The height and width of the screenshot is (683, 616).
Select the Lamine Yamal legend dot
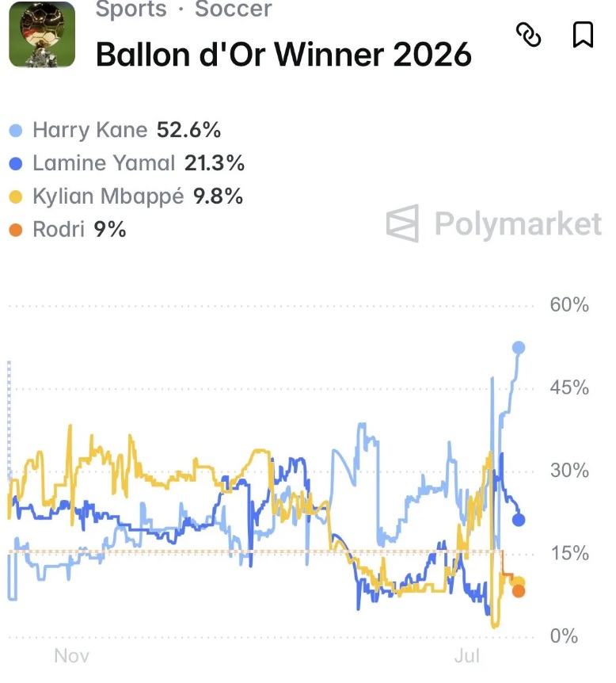click(16, 164)
